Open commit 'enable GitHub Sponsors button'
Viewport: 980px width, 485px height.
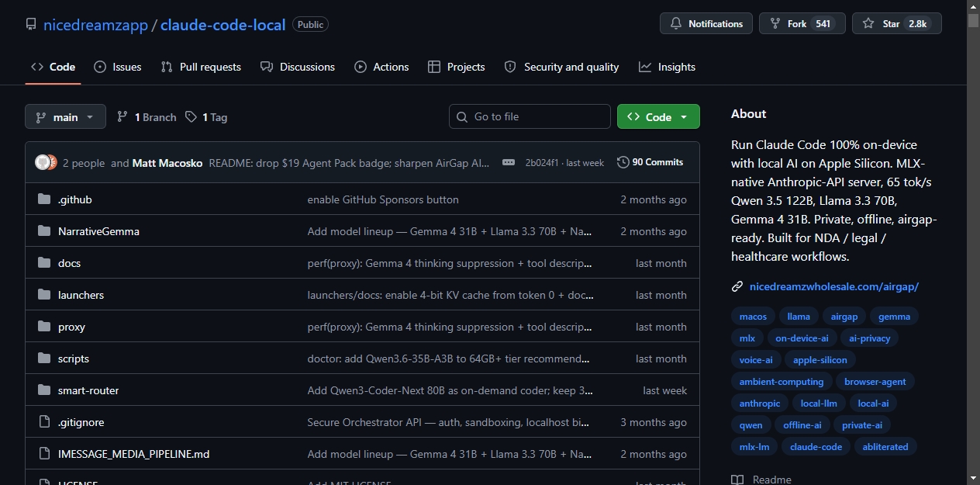coord(383,199)
